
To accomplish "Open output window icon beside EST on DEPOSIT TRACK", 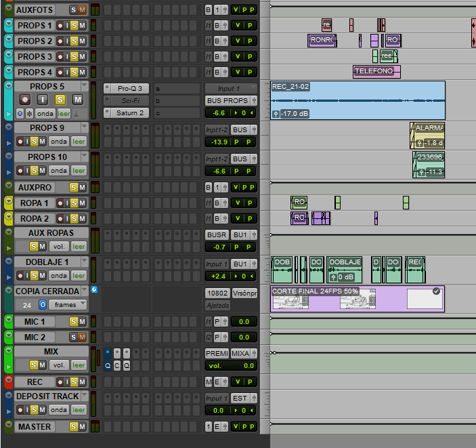I will point(254,398).
